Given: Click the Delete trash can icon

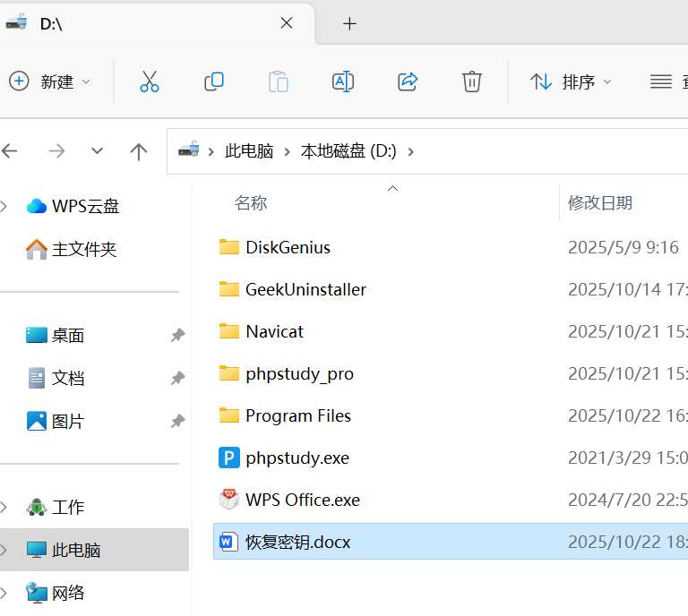Looking at the screenshot, I should coord(472,82).
